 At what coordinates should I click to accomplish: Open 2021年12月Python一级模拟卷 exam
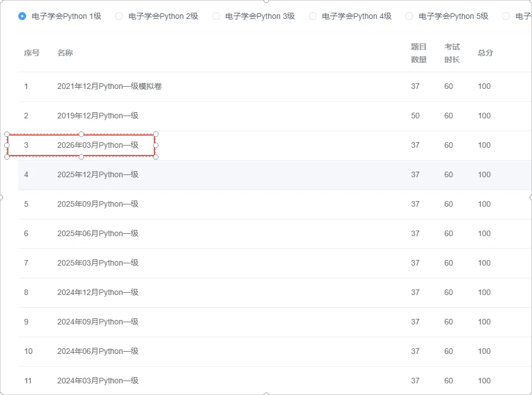click(109, 86)
